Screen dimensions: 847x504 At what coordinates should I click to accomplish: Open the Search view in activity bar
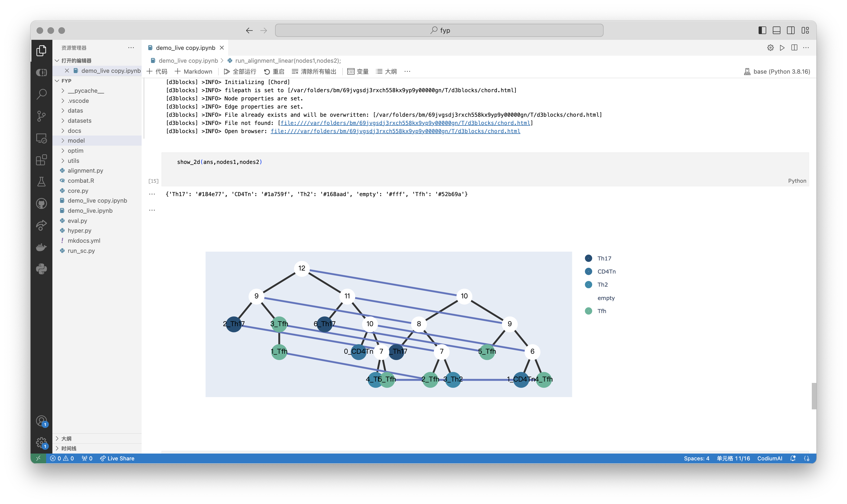41,94
